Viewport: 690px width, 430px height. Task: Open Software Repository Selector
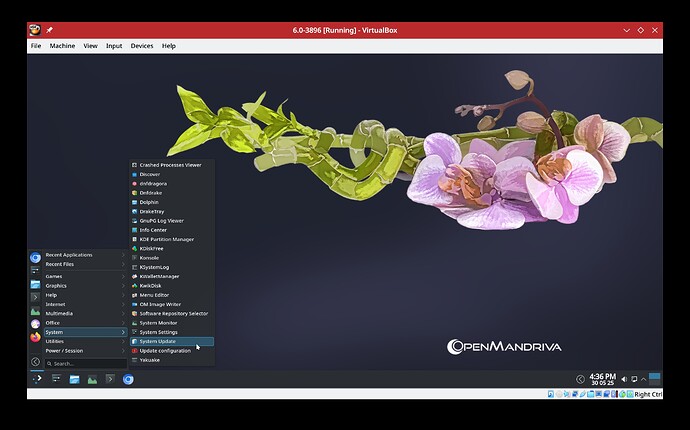(172, 313)
